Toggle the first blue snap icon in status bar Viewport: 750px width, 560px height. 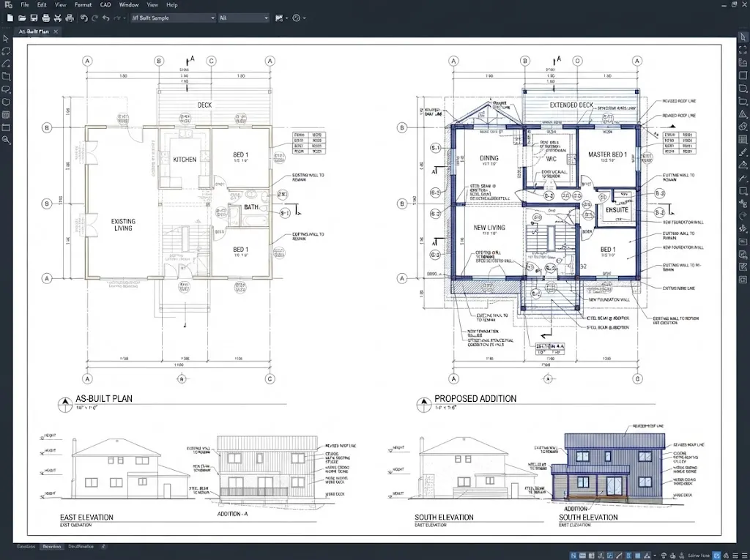coord(573,556)
